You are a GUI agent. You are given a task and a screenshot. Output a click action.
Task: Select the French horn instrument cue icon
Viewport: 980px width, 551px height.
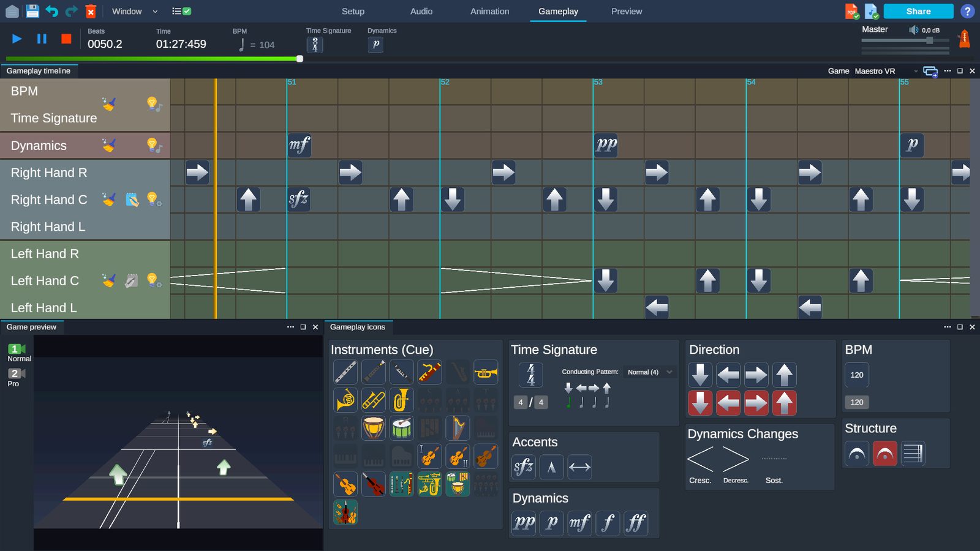tap(345, 400)
